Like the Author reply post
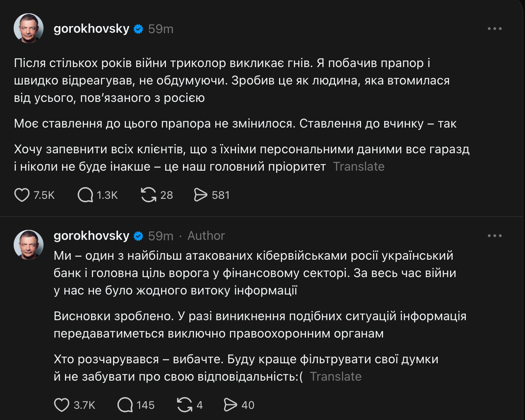 click(x=62, y=405)
